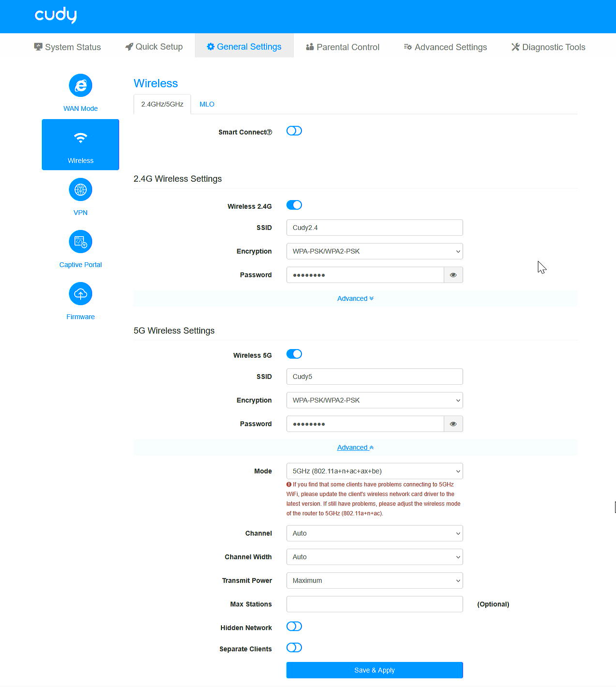
Task: Click the Max Stations input field
Action: point(375,605)
